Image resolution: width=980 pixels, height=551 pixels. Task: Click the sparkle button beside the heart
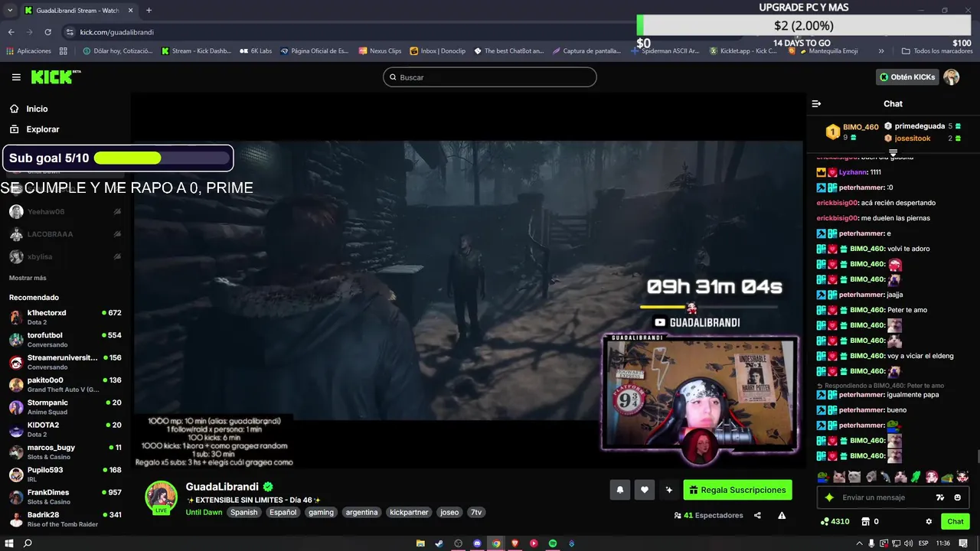point(669,490)
